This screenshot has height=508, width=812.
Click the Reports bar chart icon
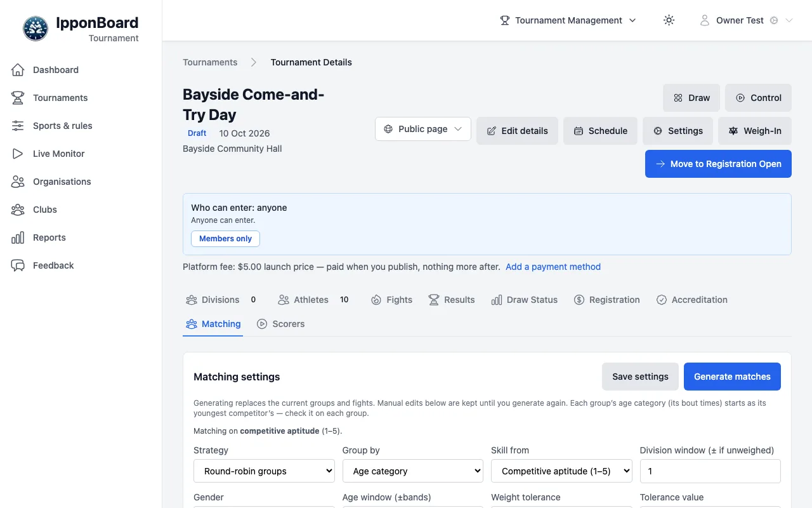18,237
